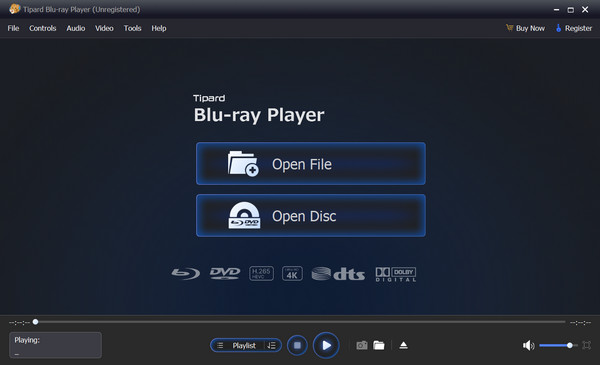Screen dimensions: 600x365
Task: Open the Video menu
Action: 104,28
